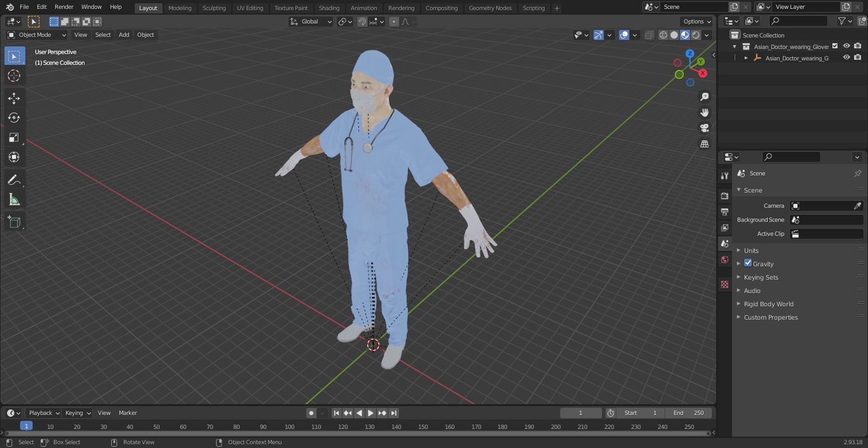Toggle proportional editing button
The image size is (868, 448).
click(x=394, y=22)
